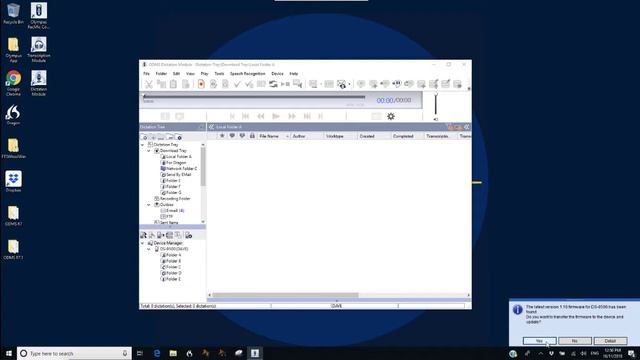
Task: Click the vertical volume slider
Action: pos(436,104)
